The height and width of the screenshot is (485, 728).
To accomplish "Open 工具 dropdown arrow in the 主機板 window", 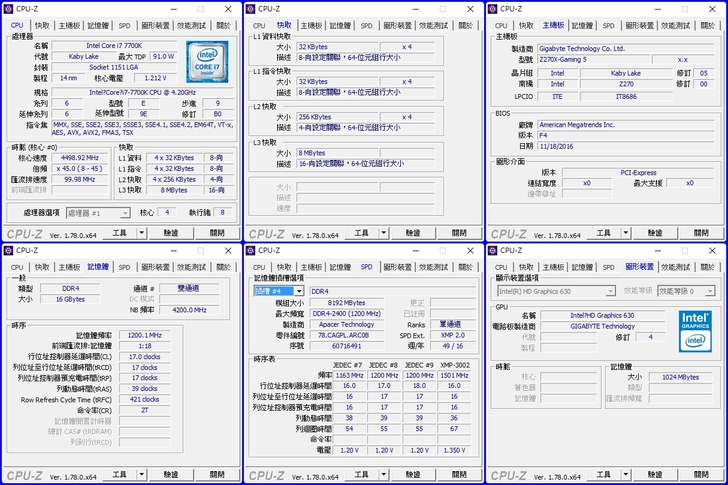I will point(625,233).
